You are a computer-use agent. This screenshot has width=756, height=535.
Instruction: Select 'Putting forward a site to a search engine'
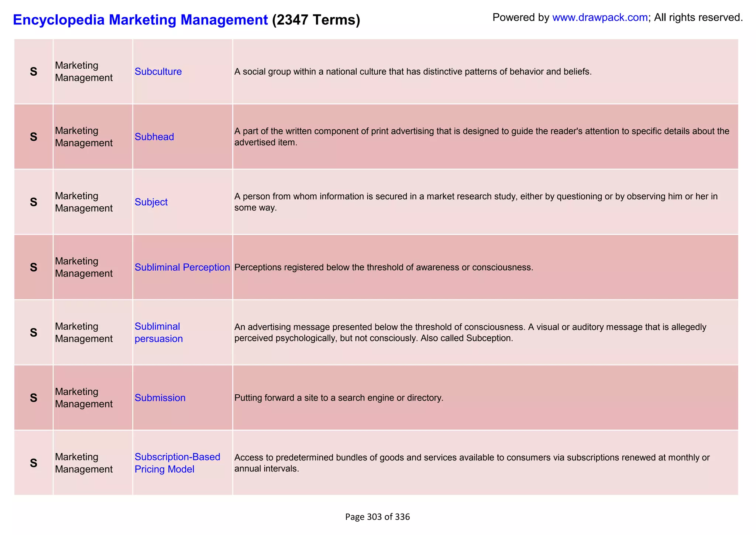[339, 398]
